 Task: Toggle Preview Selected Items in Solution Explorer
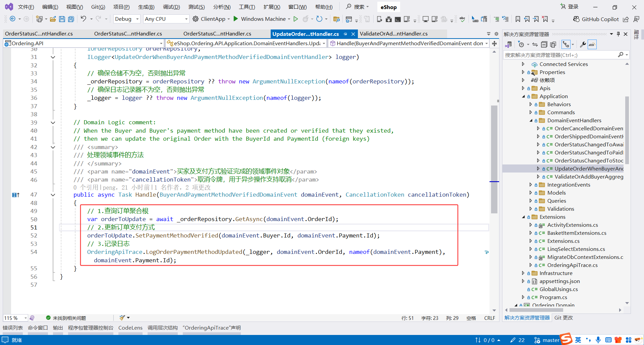pyautogui.click(x=592, y=45)
